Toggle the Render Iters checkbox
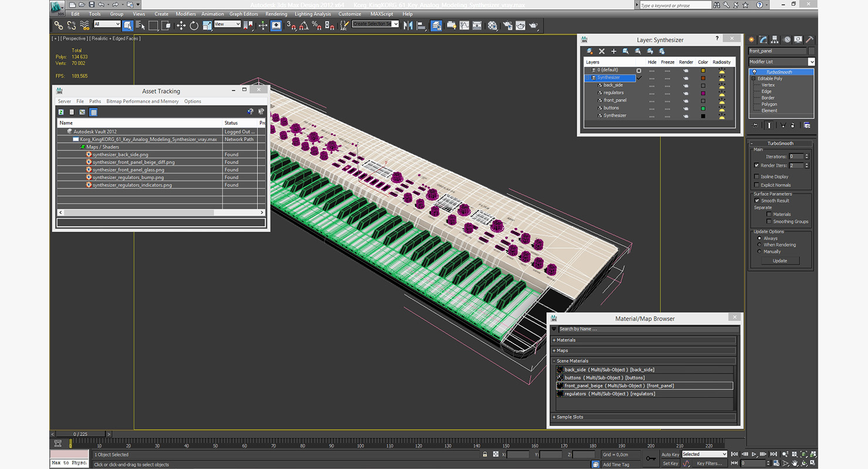868x469 pixels. 757,165
